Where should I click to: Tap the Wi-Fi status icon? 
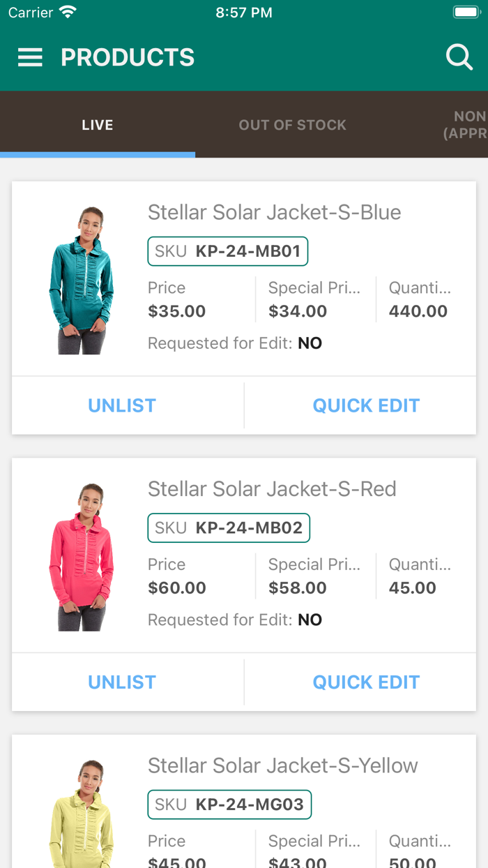click(x=66, y=11)
